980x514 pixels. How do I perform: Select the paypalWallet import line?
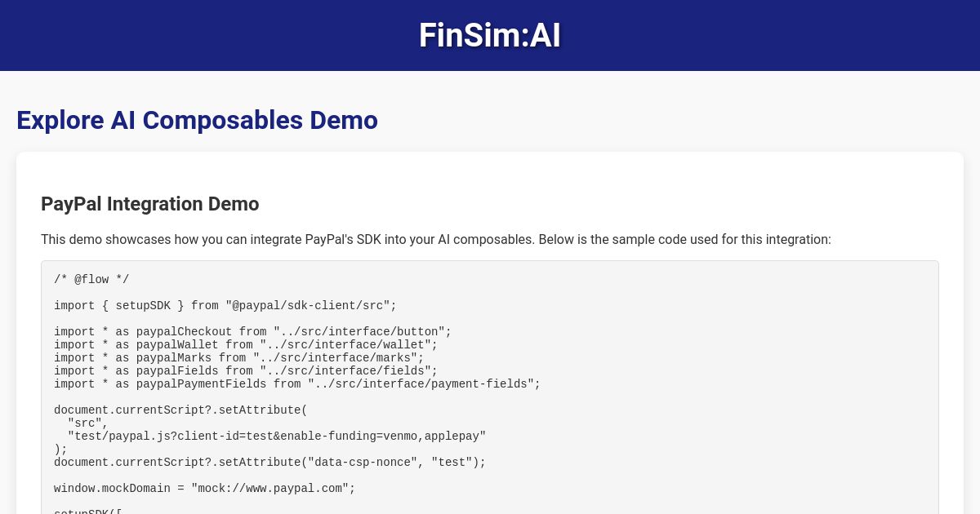246,345
